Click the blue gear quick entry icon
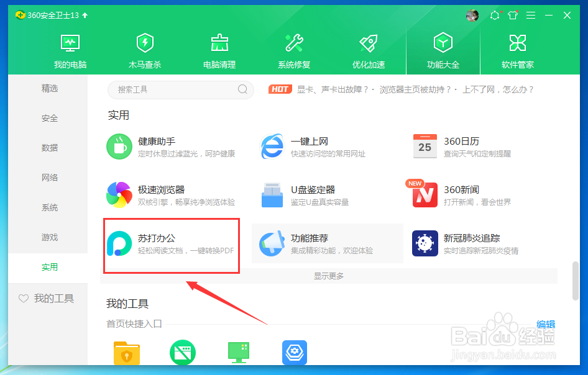The width and height of the screenshot is (588, 375). pos(294,352)
